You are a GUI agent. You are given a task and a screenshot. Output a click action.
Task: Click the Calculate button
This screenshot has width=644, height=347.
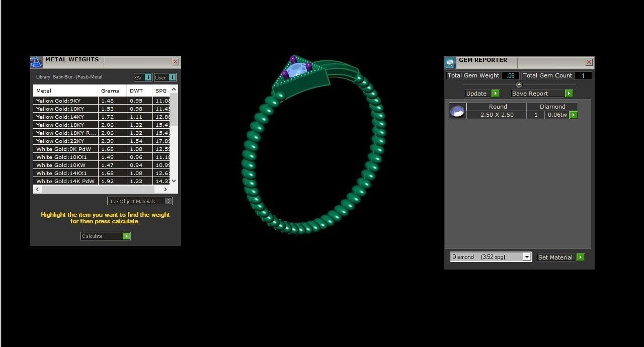click(x=106, y=236)
